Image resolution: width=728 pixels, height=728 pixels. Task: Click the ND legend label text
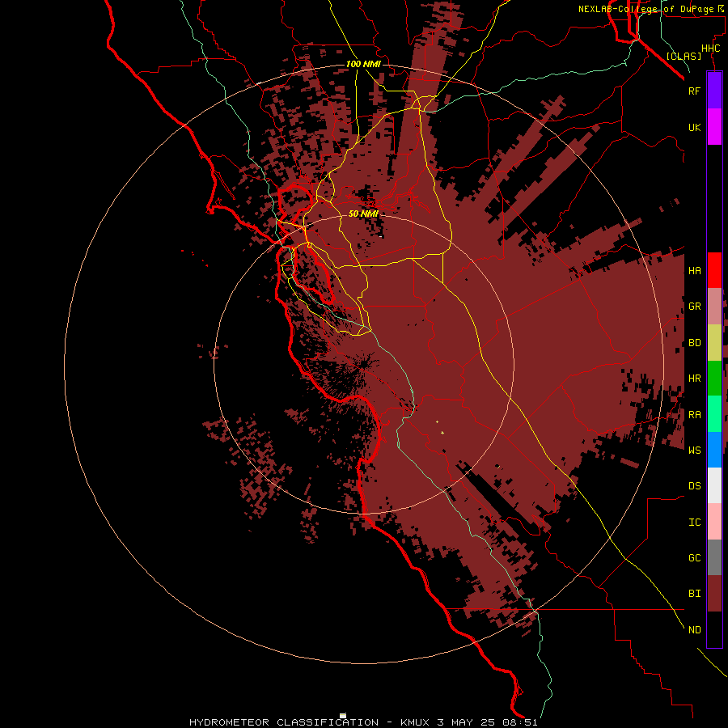point(694,630)
